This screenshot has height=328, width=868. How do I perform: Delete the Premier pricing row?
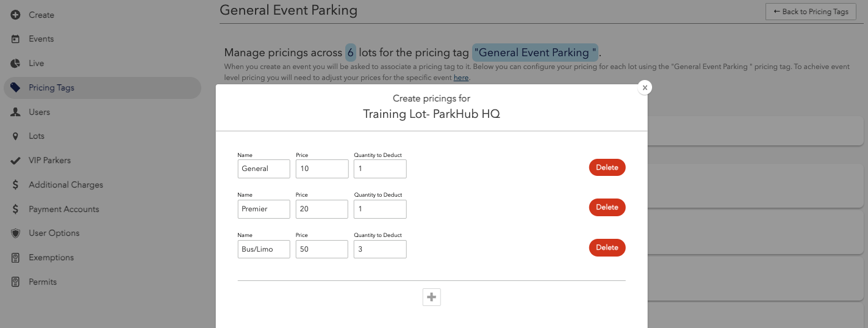(x=607, y=207)
